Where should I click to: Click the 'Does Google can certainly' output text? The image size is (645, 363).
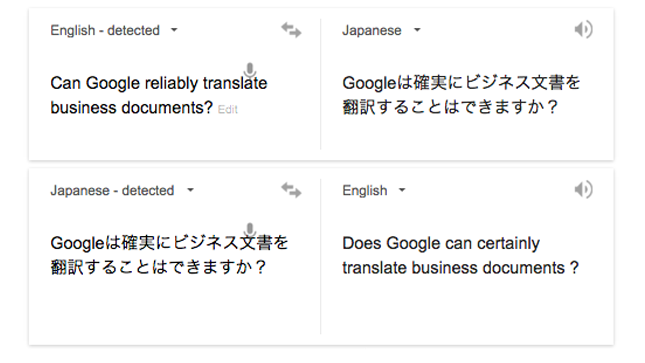pos(441,243)
